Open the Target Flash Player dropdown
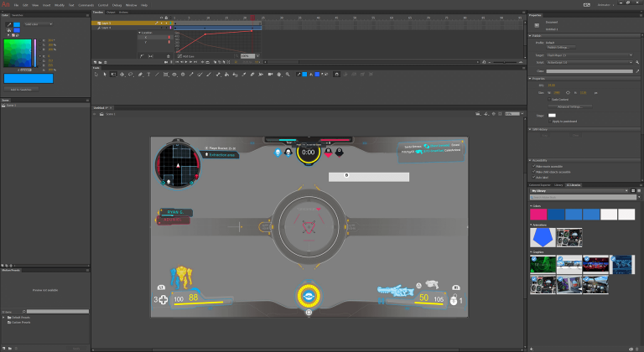The height and width of the screenshot is (352, 644). (589, 56)
